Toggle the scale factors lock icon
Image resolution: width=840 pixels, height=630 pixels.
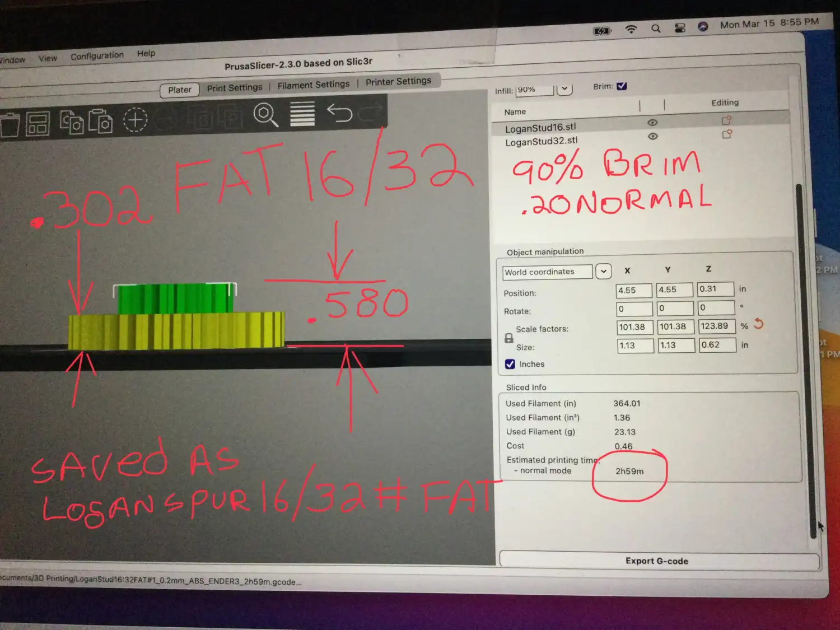508,338
